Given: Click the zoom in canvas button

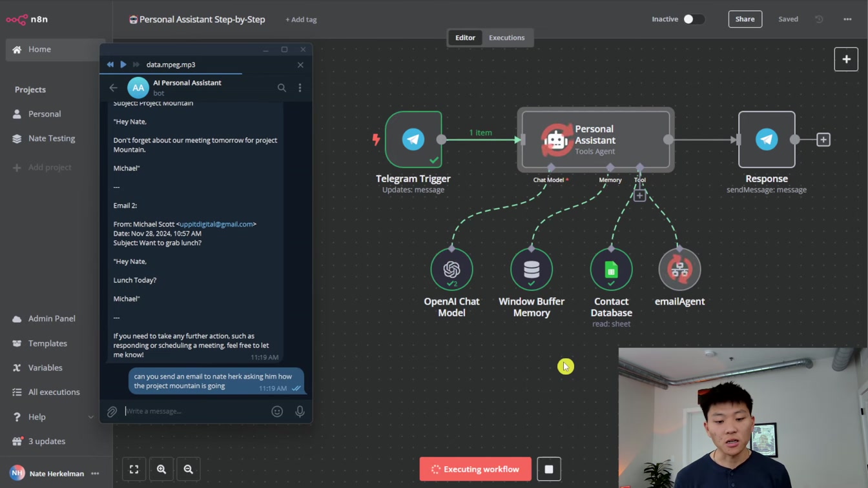Looking at the screenshot, I should coord(161,469).
